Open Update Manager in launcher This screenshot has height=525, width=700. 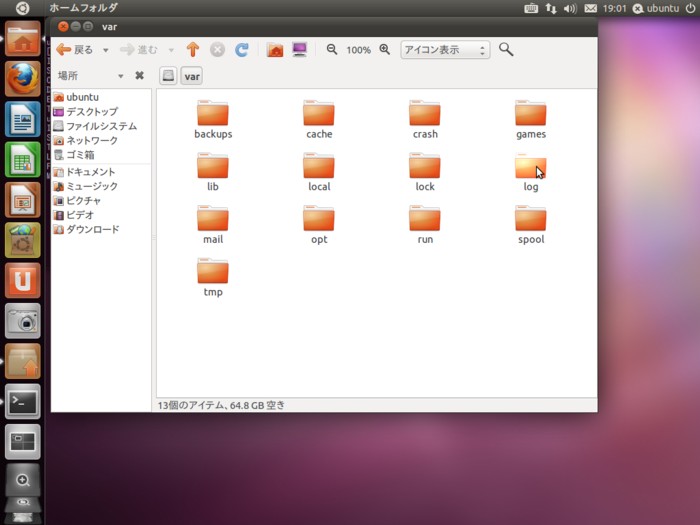23,361
